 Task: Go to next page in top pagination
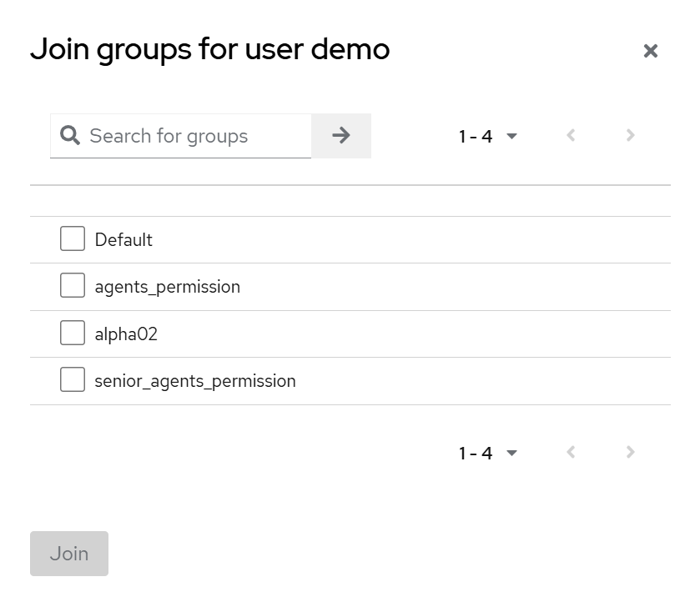(x=631, y=136)
